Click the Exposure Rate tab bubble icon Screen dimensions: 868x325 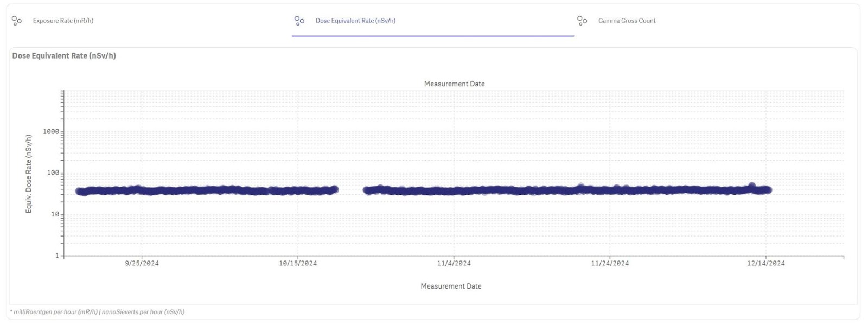[x=17, y=21]
